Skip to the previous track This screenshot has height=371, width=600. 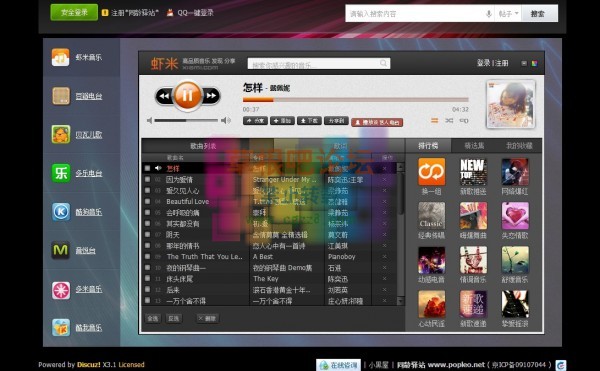tap(164, 96)
